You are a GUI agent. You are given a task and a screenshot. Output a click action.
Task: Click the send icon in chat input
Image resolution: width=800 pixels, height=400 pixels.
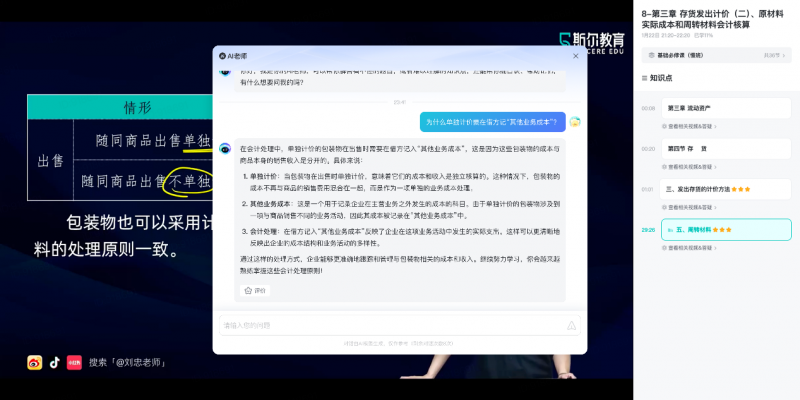[571, 325]
